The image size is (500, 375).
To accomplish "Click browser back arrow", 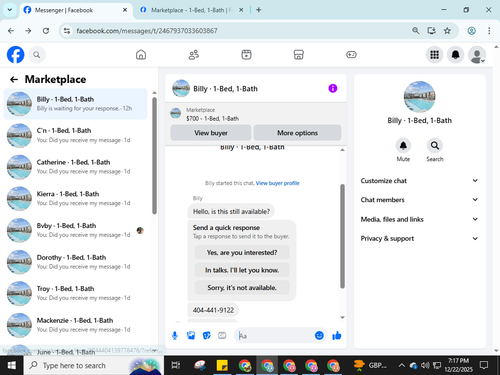I will point(11,31).
